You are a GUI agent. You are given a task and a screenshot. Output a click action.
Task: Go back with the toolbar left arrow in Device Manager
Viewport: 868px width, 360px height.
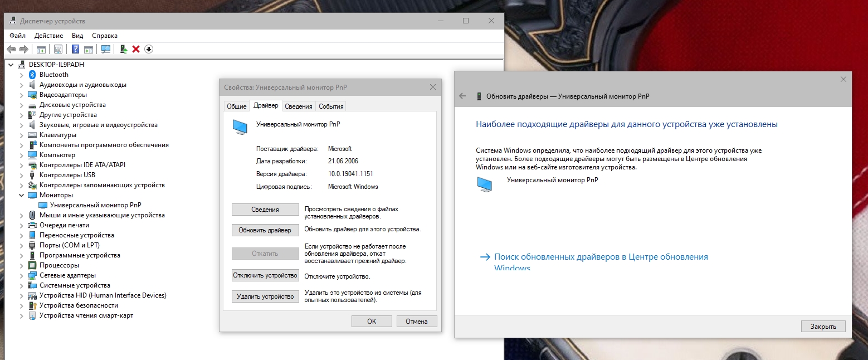coord(11,49)
